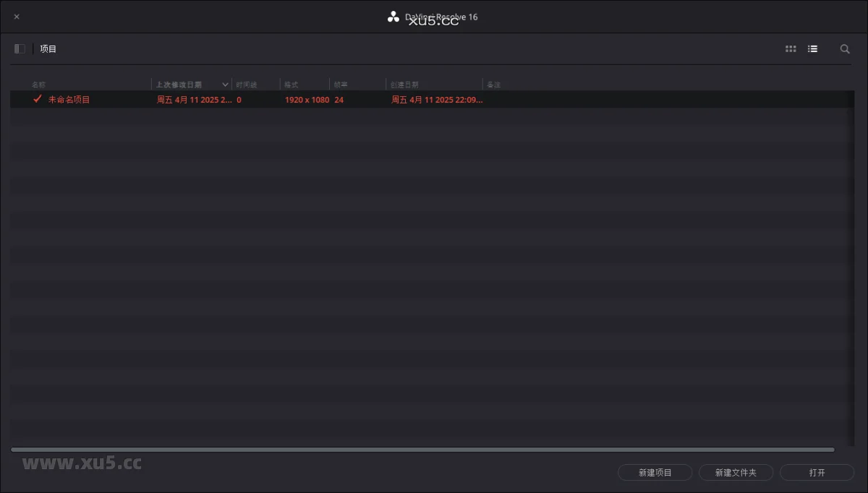Click the 帧率 column header
The width and height of the screenshot is (868, 493).
(341, 85)
